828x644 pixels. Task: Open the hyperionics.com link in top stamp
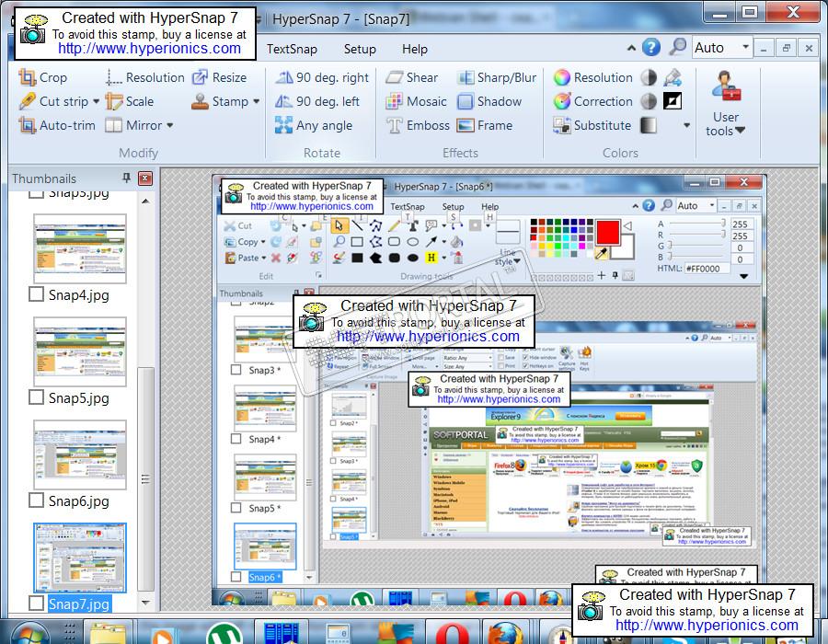pyautogui.click(x=149, y=49)
